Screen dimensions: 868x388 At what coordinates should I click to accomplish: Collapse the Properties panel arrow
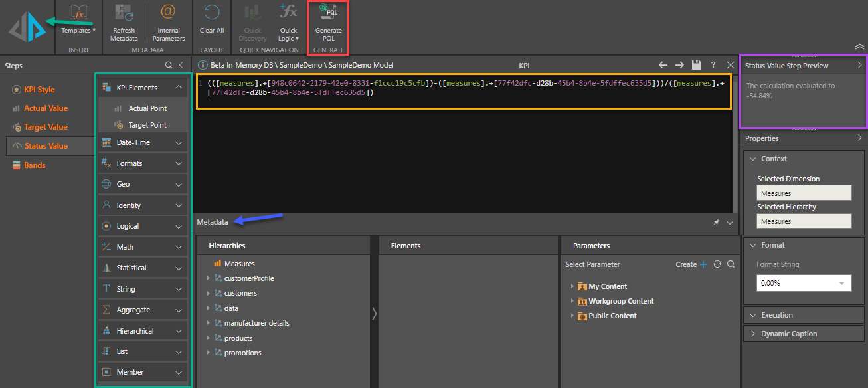coord(859,138)
